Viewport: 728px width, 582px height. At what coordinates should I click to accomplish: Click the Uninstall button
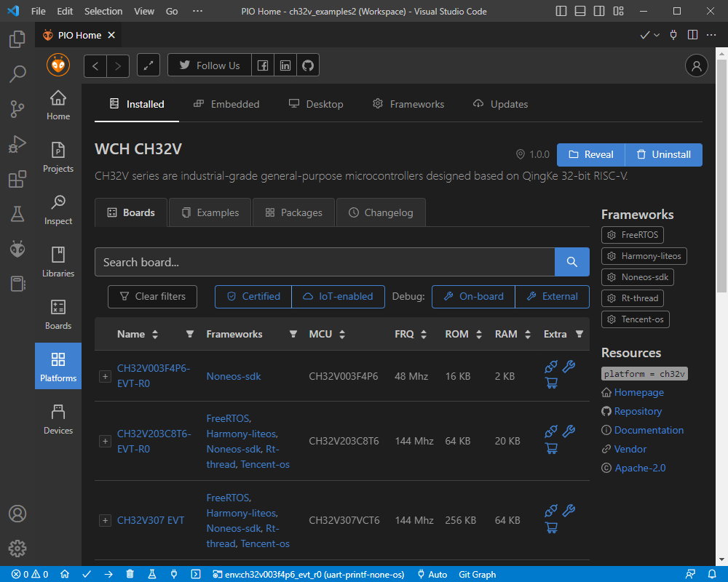[x=664, y=154]
